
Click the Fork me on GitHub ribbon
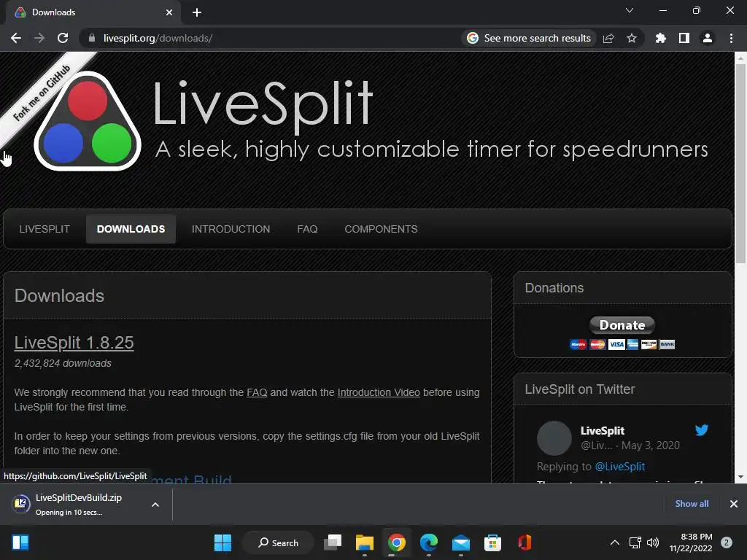coord(42,93)
